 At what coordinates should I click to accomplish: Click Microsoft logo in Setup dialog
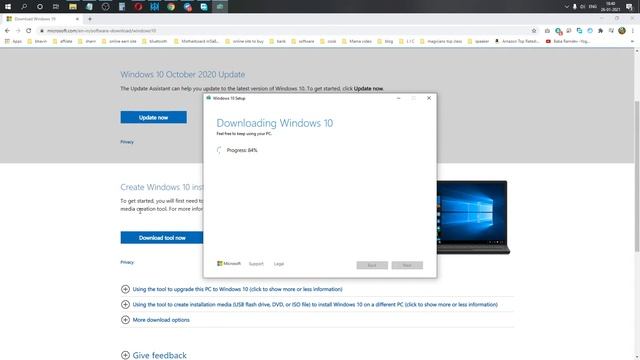click(x=229, y=264)
